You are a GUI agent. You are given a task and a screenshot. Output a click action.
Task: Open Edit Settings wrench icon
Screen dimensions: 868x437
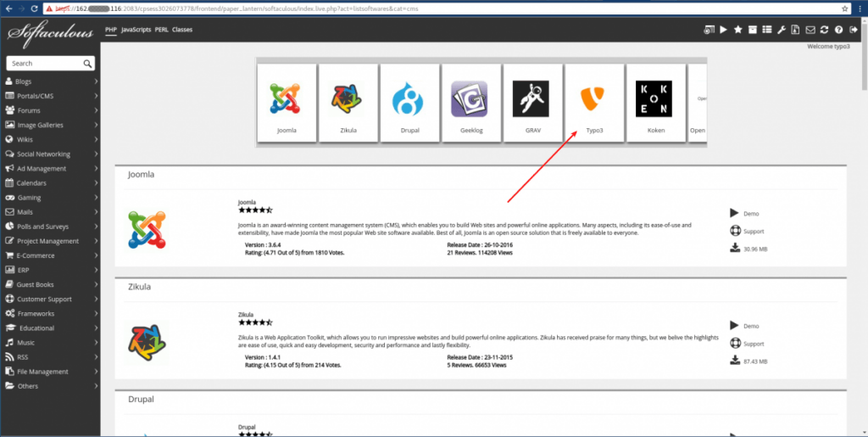tap(781, 30)
